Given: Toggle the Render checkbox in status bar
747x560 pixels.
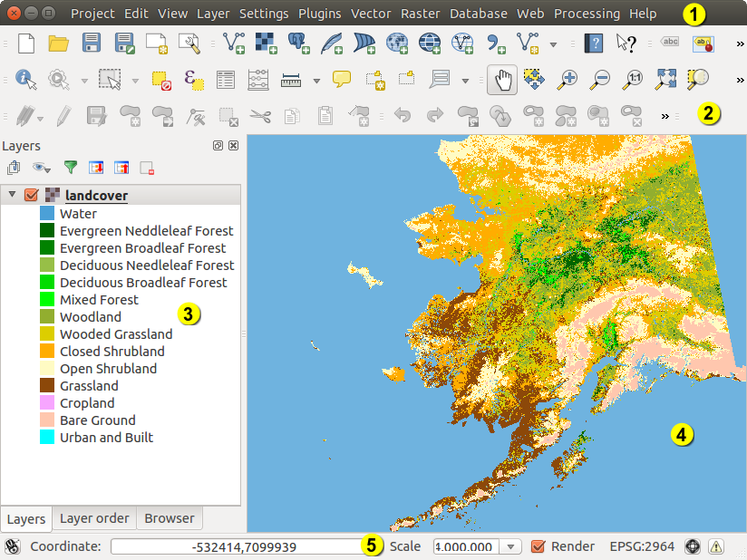Looking at the screenshot, I should pos(538,546).
